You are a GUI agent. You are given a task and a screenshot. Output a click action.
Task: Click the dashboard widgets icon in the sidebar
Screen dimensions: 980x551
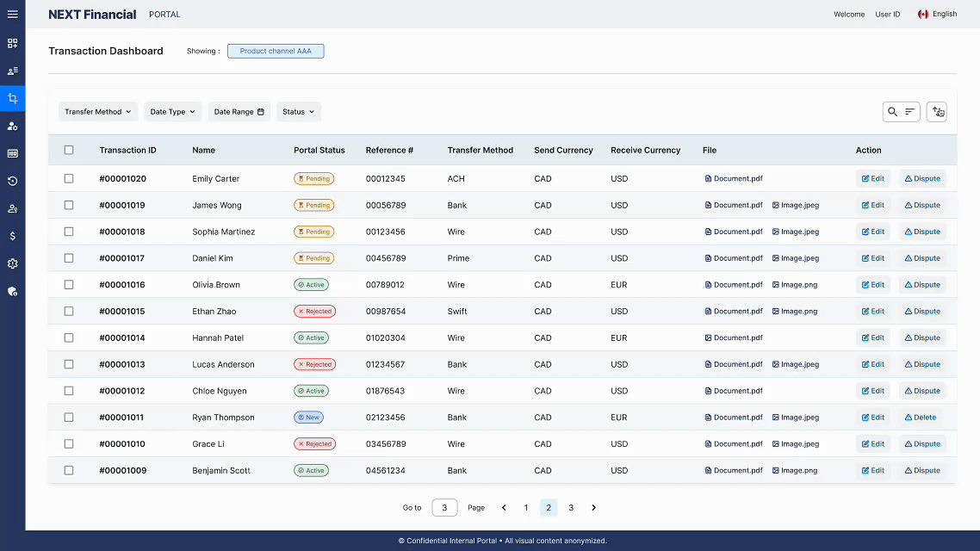12,43
